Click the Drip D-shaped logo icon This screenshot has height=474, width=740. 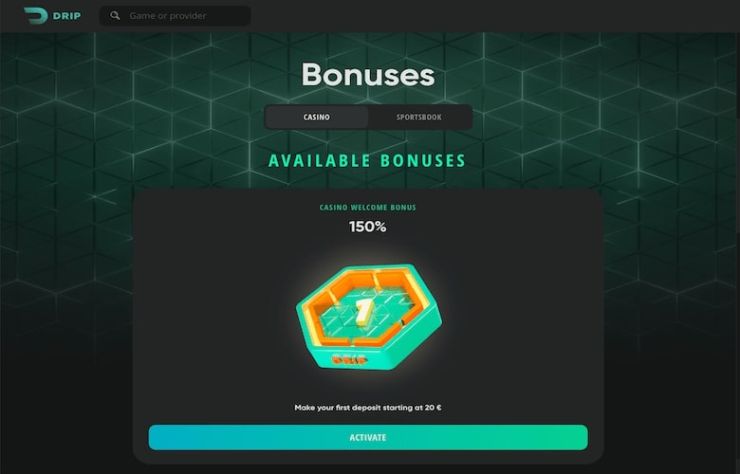click(x=35, y=16)
